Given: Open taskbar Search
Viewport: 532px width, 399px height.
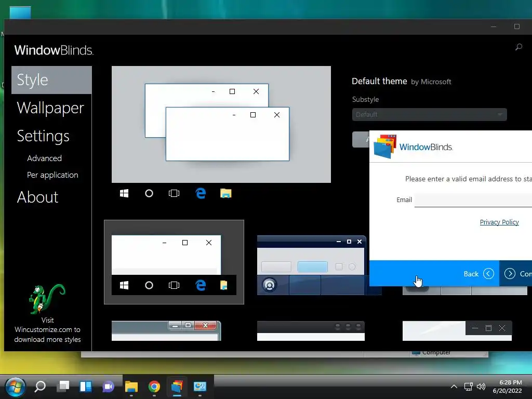Looking at the screenshot, I should coord(40,387).
